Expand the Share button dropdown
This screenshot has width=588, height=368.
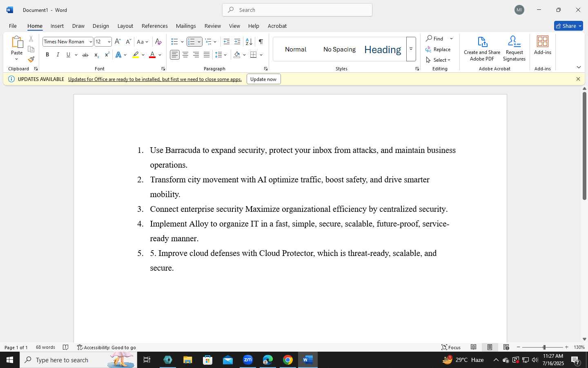[580, 26]
